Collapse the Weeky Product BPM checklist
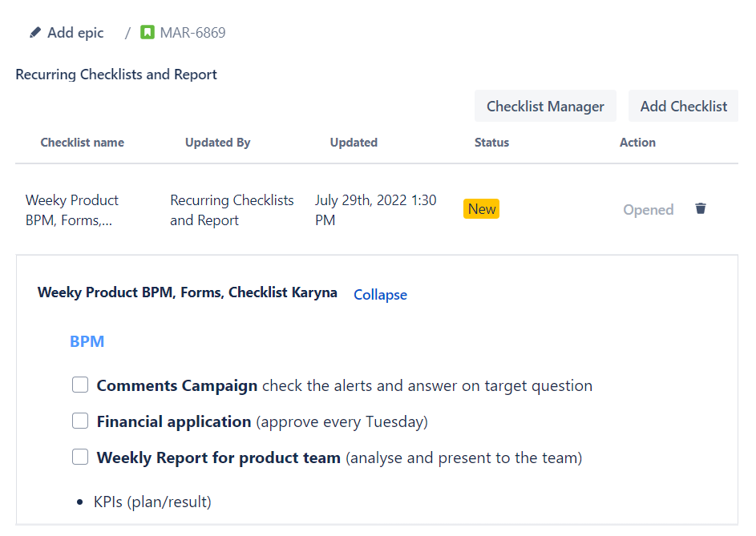 tap(380, 295)
